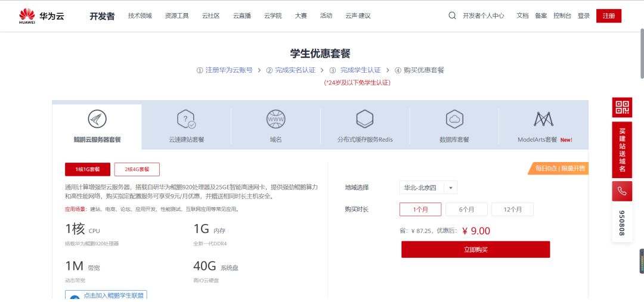Open 开发者个人中心
This screenshot has width=644, height=302.
(484, 16)
